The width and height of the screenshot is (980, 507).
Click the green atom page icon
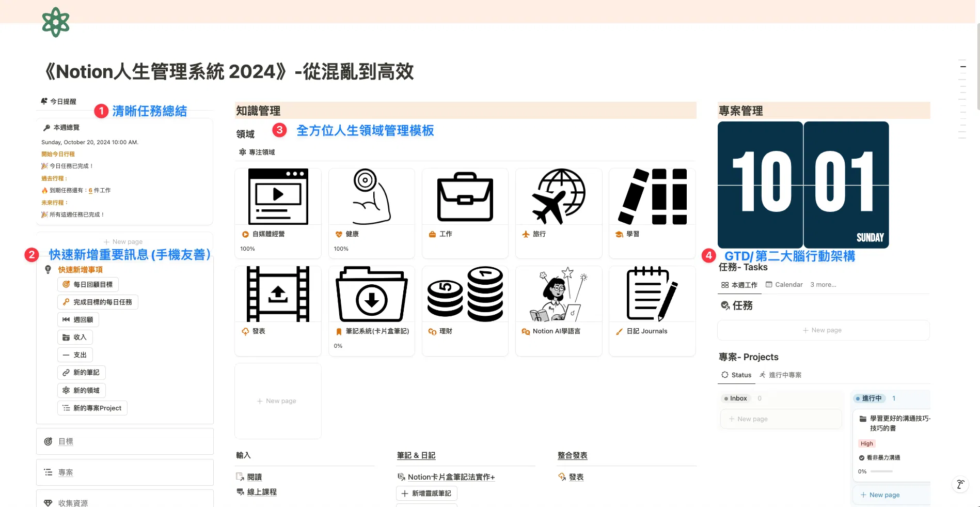point(56,22)
